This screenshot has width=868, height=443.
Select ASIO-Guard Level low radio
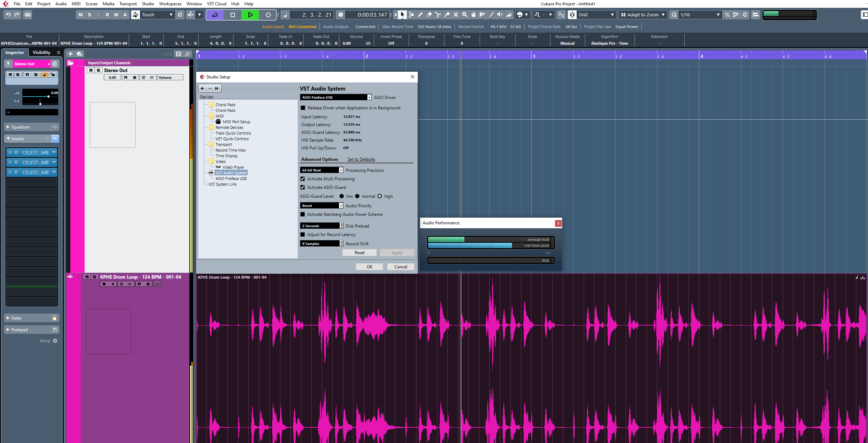(341, 196)
